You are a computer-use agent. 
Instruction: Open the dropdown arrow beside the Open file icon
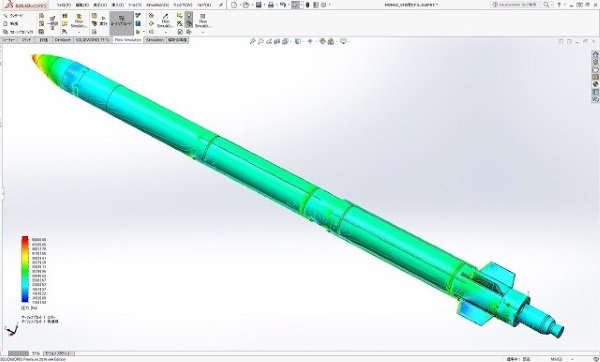252,5
